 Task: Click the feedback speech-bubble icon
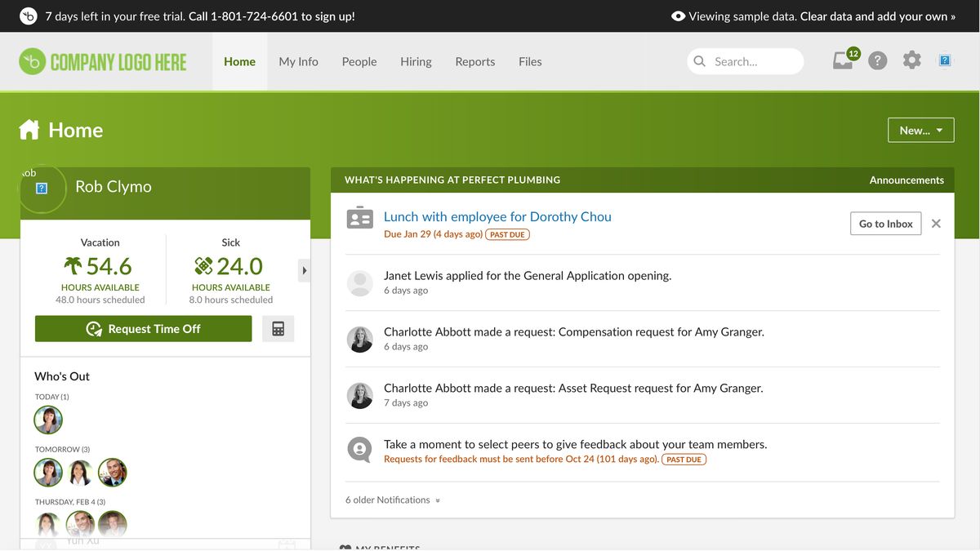click(359, 450)
